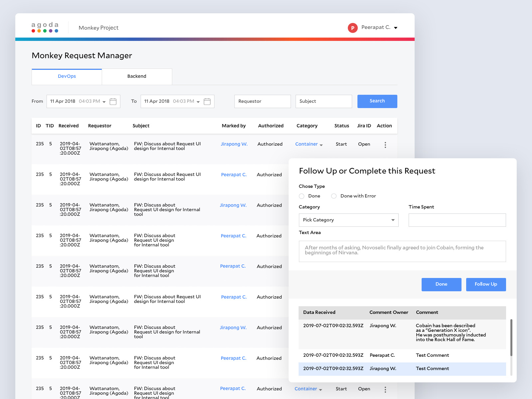Select the Done with Error option
532x399 pixels.
pyautogui.click(x=334, y=196)
